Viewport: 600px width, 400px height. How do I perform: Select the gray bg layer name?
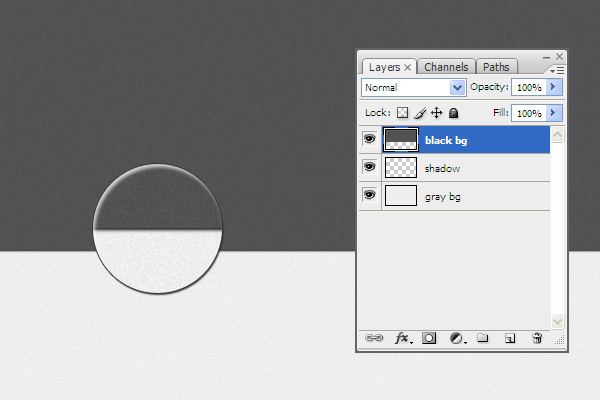[x=443, y=197]
